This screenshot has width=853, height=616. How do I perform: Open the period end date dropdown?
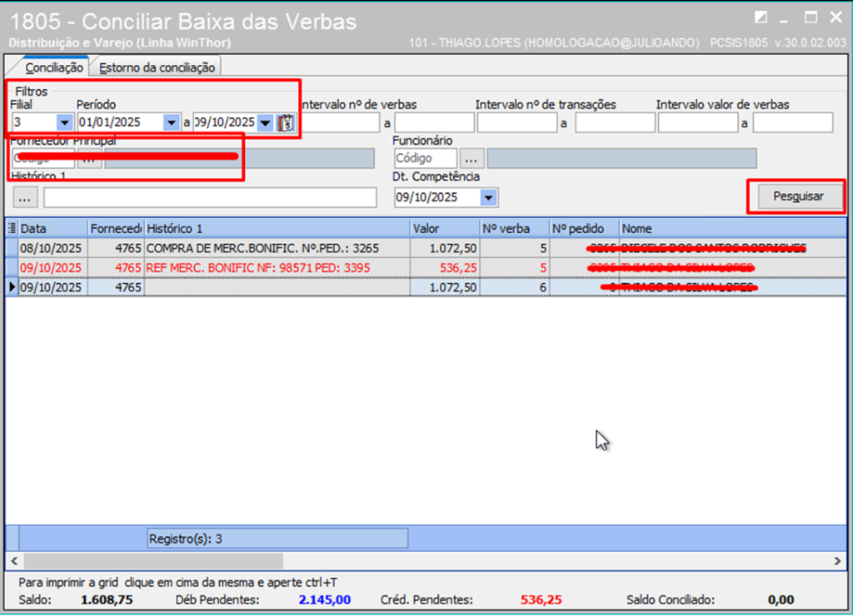[265, 123]
